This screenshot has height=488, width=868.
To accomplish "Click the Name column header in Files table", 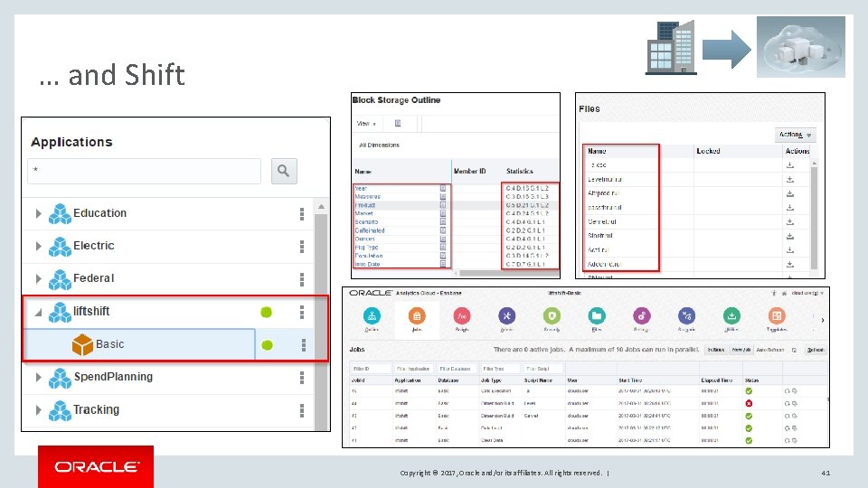I will (597, 151).
